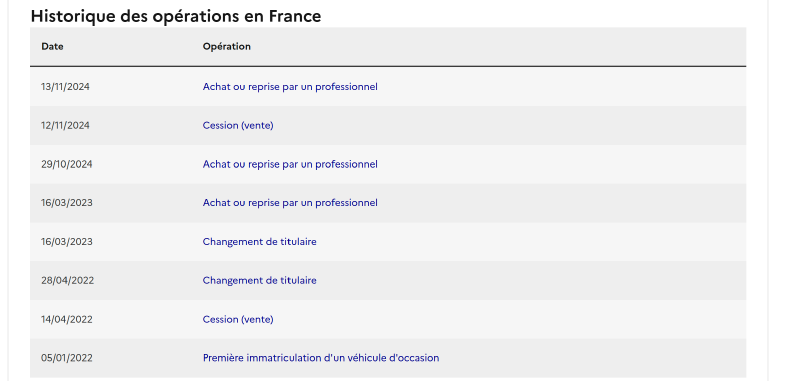The width and height of the screenshot is (800, 381).
Task: Select the 13/11/2024 date cell
Action: pos(65,87)
